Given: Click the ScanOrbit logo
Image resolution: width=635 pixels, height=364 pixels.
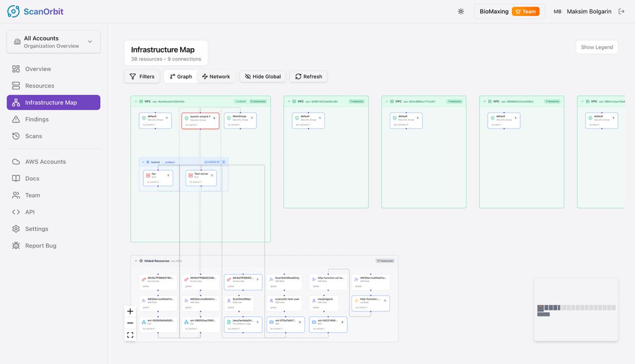Looking at the screenshot, I should click(35, 11).
